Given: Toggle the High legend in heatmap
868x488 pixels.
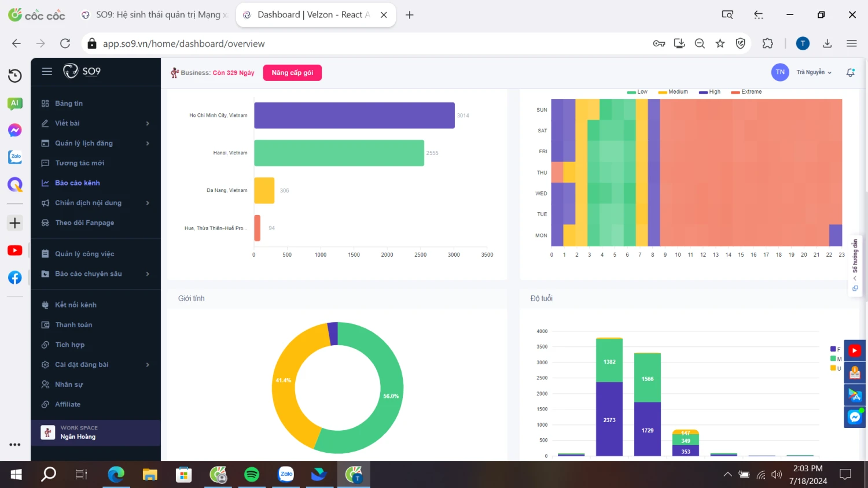Looking at the screenshot, I should click(x=709, y=92).
